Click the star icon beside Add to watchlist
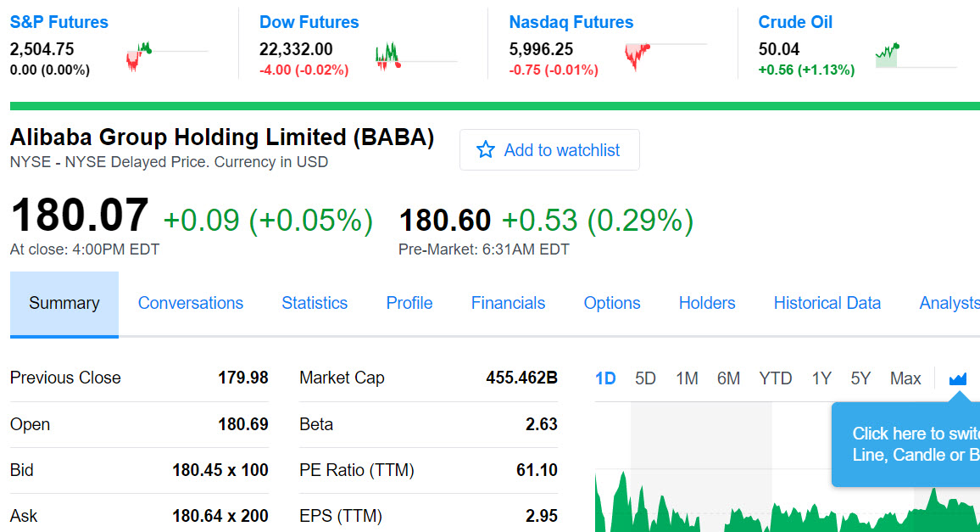Image resolution: width=980 pixels, height=532 pixels. (x=485, y=150)
